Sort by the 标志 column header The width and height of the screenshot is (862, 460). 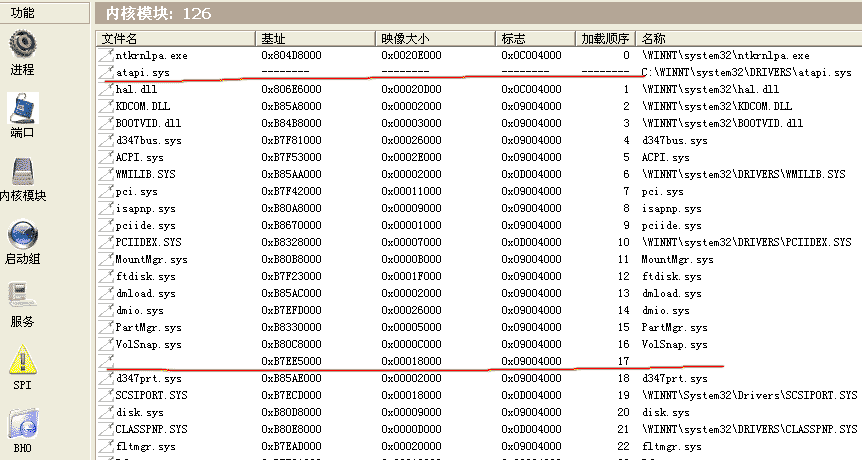(535, 38)
